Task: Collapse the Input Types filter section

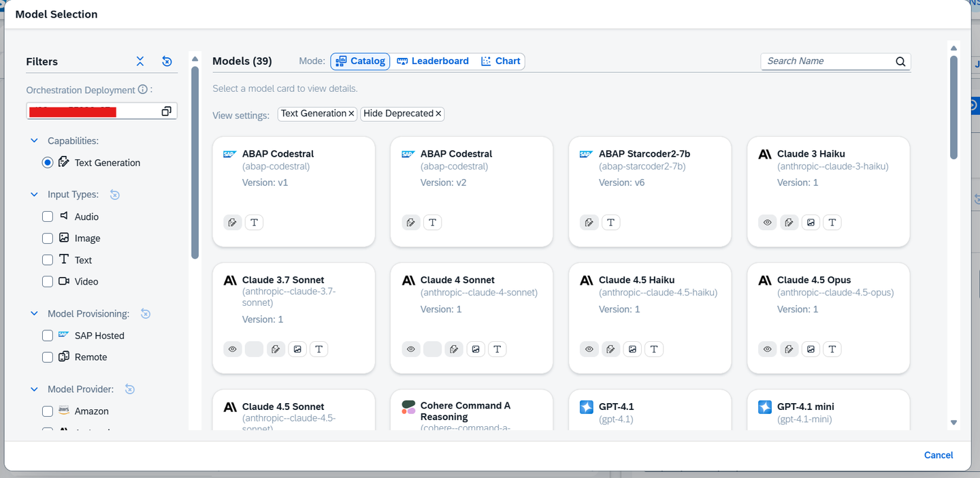Action: (34, 195)
